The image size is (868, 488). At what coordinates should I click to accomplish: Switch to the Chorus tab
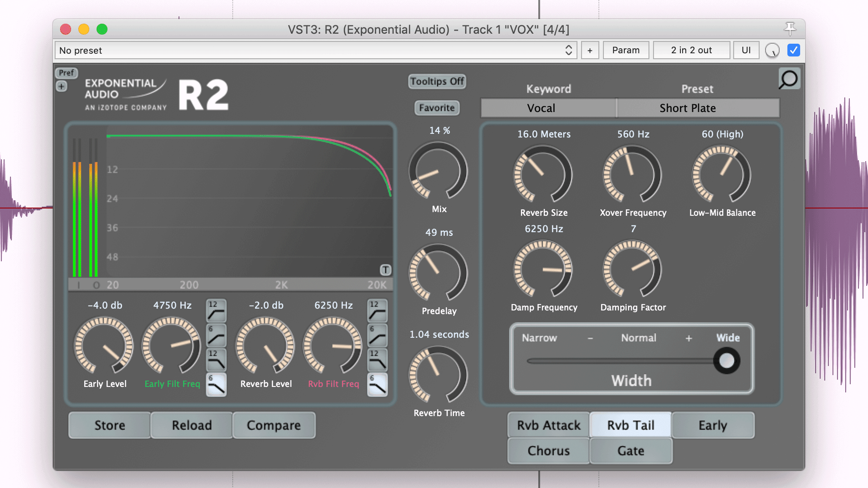pyautogui.click(x=549, y=451)
